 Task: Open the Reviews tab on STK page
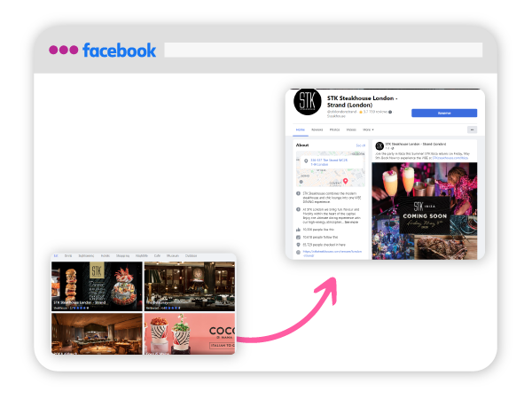(317, 129)
